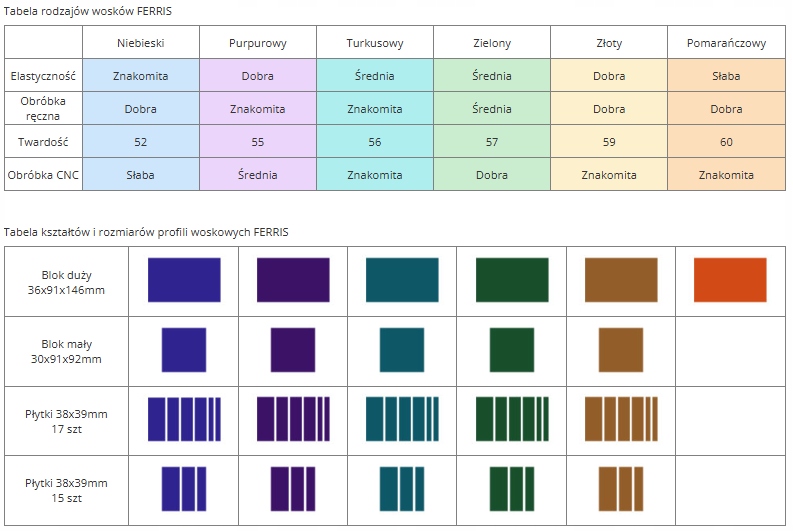Click the Płytki 38x39mm 17 szt label
The width and height of the screenshot is (793, 531).
[x=65, y=421]
